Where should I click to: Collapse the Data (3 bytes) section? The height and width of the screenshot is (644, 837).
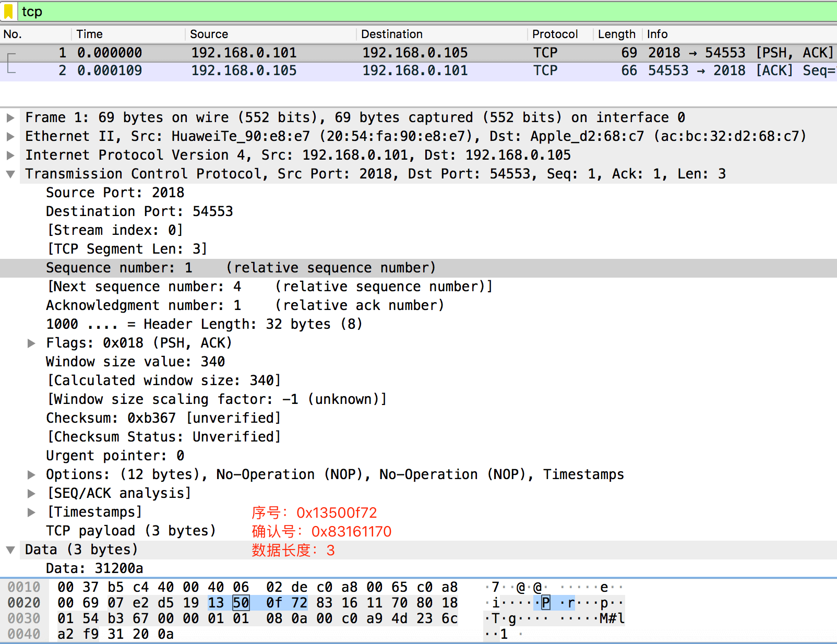(10, 550)
